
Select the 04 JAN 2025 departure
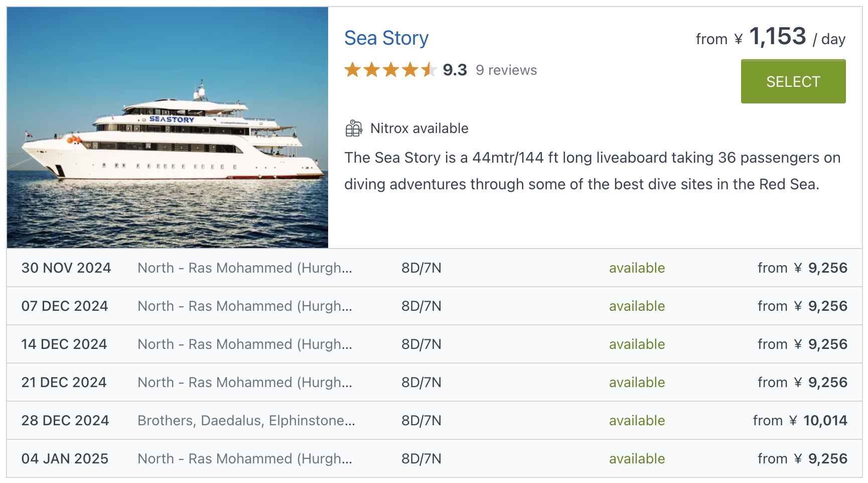pyautogui.click(x=65, y=459)
